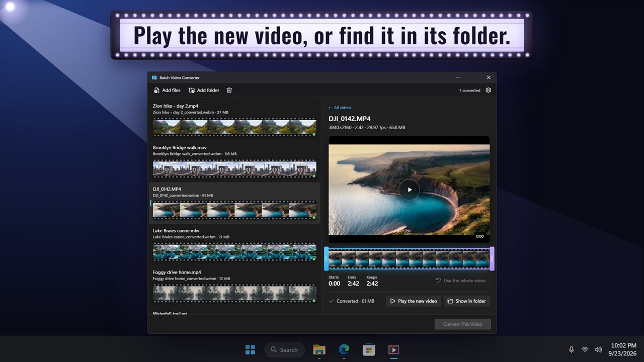Viewport: 644px width, 362px height.
Task: Select the Zion hike - day 2.mp4 filmstrip
Action: click(x=234, y=127)
